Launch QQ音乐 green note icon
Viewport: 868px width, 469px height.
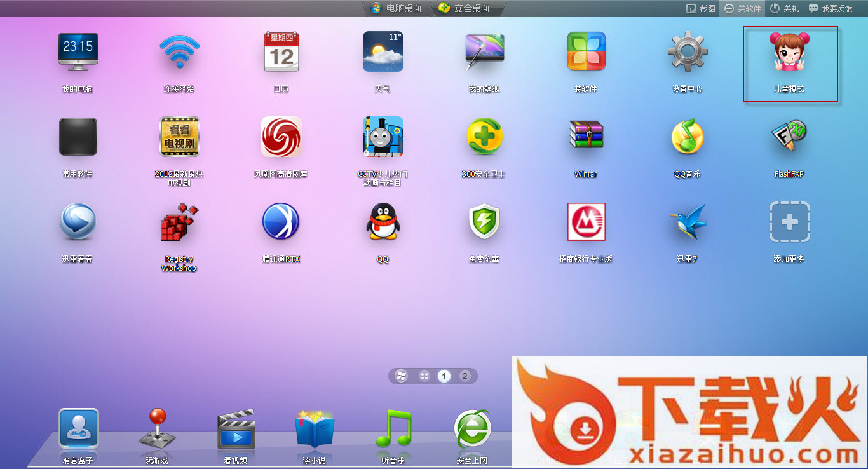[x=688, y=137]
